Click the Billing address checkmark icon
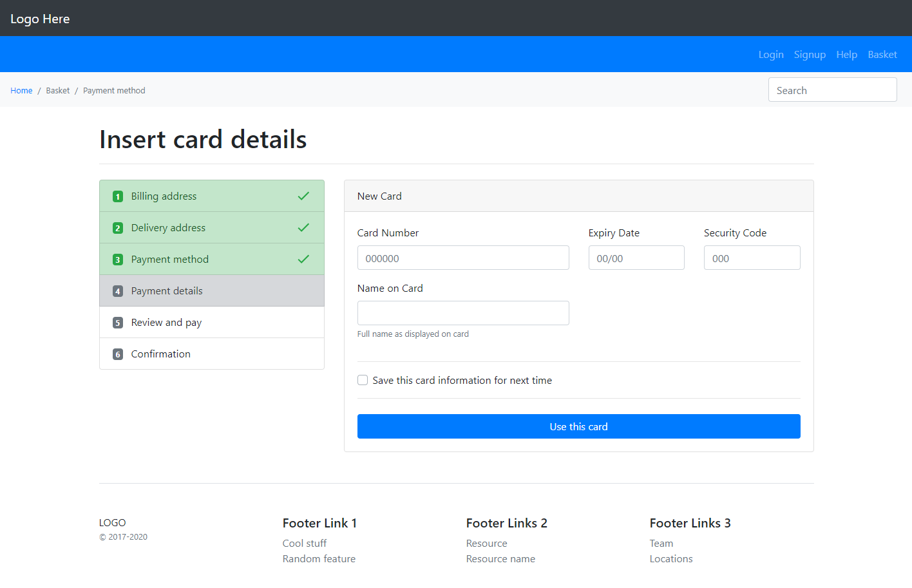This screenshot has width=912, height=588. click(303, 196)
